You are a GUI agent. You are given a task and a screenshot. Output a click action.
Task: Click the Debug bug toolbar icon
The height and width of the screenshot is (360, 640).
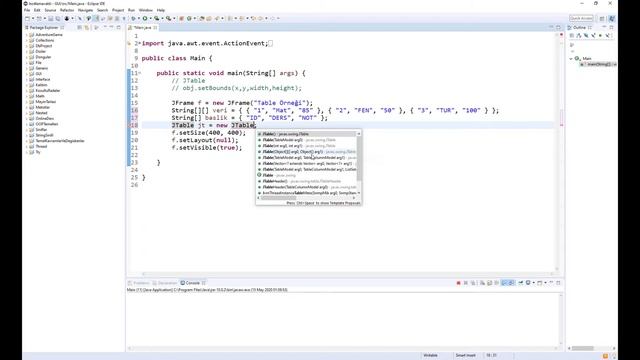(x=133, y=18)
